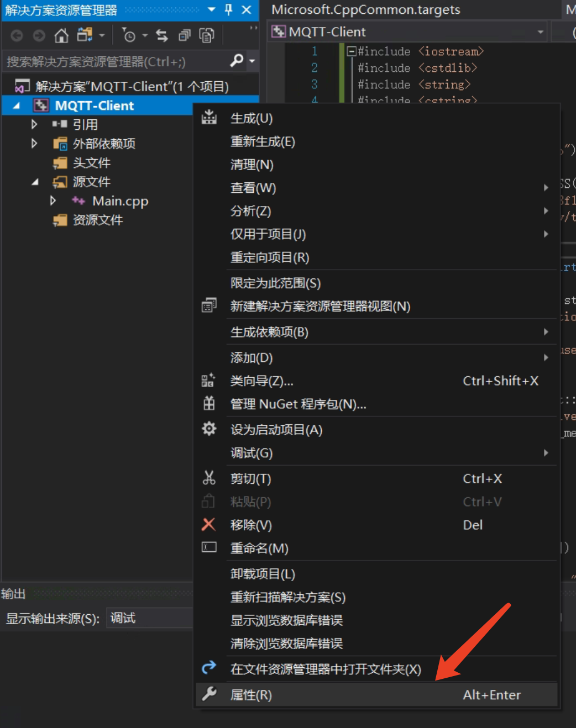Open the switch views dropdown arrow
Screen dimensions: 576x728
tap(102, 36)
